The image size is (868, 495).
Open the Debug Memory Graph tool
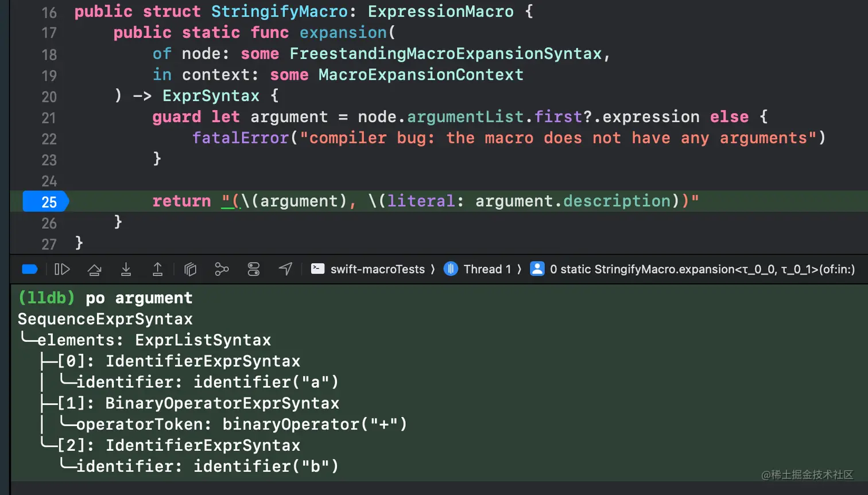[x=222, y=269]
